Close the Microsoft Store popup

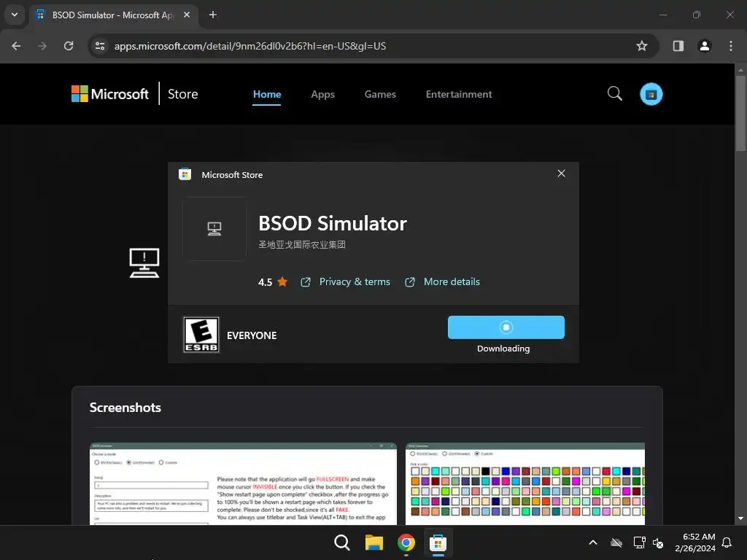click(561, 174)
